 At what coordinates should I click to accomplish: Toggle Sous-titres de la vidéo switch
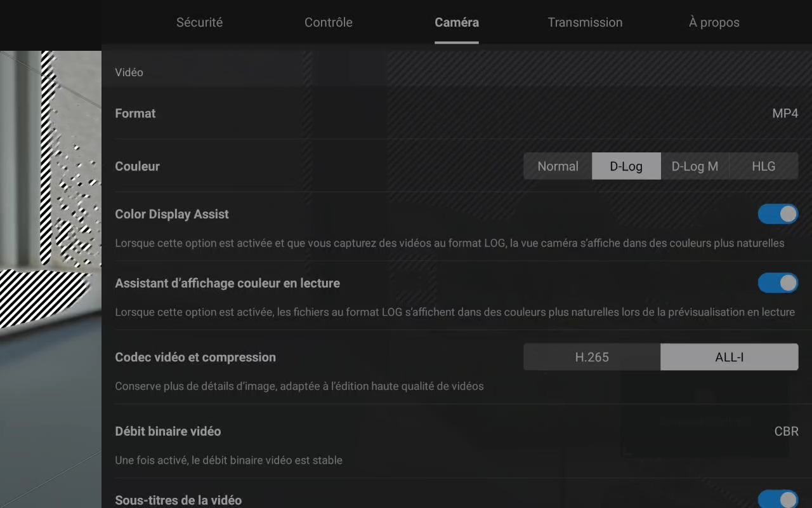coord(778,500)
